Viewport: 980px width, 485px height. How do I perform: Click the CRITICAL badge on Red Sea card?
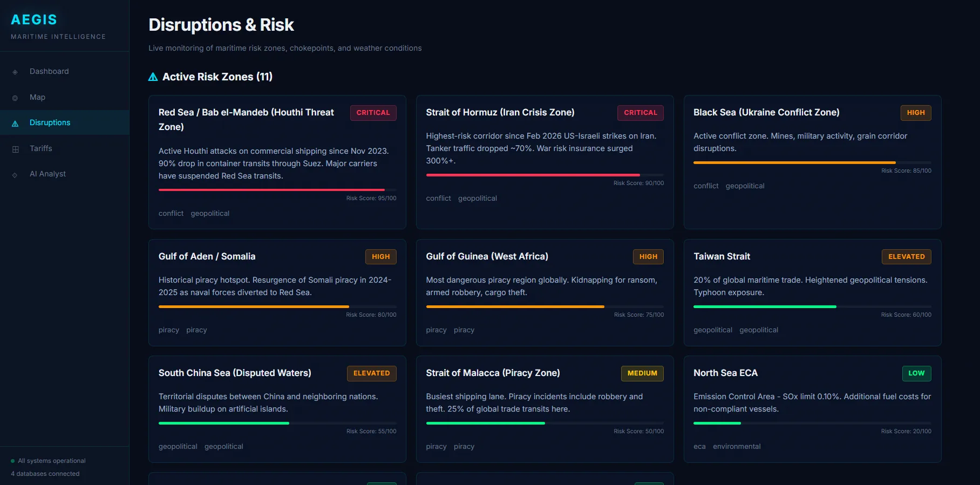[x=373, y=113]
